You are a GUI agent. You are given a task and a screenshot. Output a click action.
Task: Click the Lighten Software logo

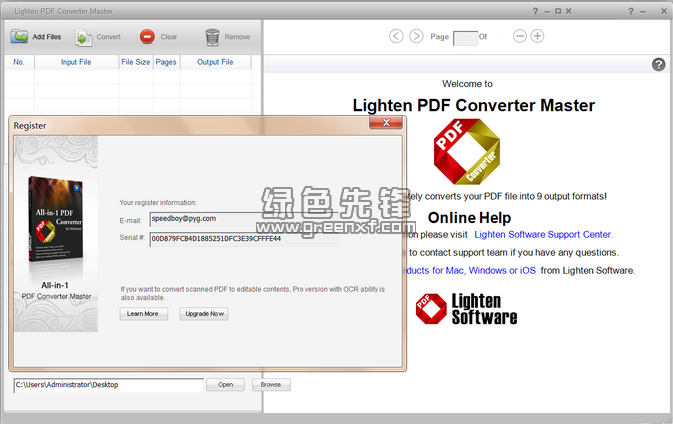466,309
